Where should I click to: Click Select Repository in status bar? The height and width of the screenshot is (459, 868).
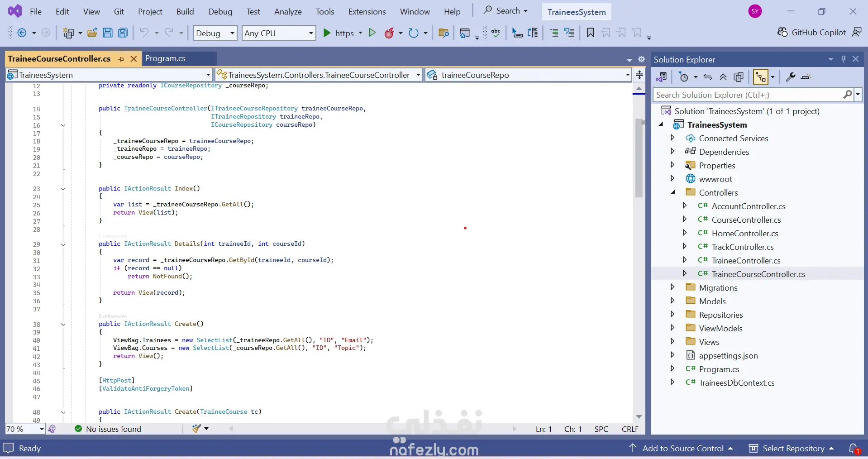click(x=792, y=449)
